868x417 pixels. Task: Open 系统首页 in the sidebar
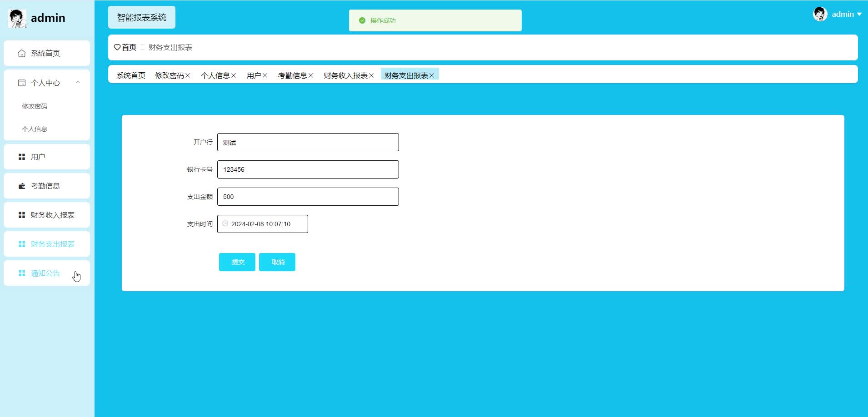(x=47, y=53)
